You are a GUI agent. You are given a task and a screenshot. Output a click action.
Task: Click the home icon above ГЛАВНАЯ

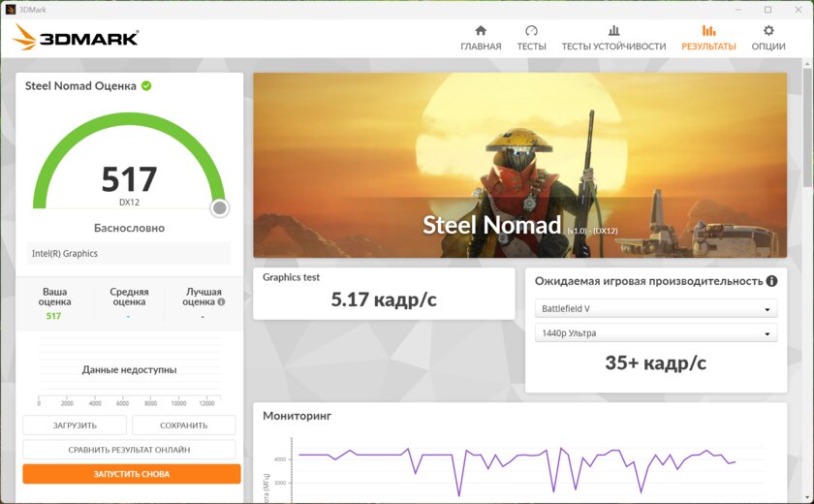coord(481,31)
